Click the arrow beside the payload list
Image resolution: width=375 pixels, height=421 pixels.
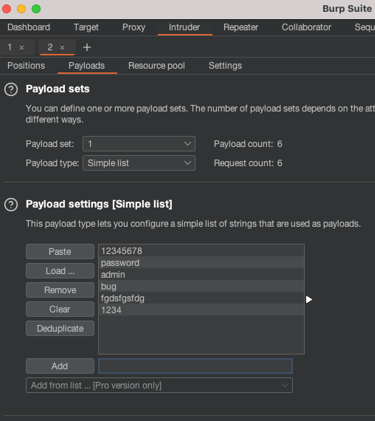tap(309, 299)
